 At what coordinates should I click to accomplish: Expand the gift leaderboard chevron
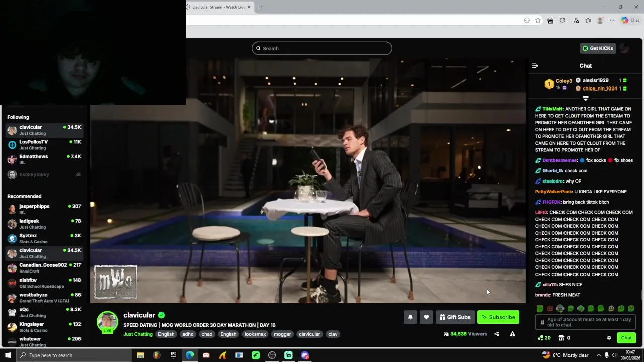click(x=586, y=98)
